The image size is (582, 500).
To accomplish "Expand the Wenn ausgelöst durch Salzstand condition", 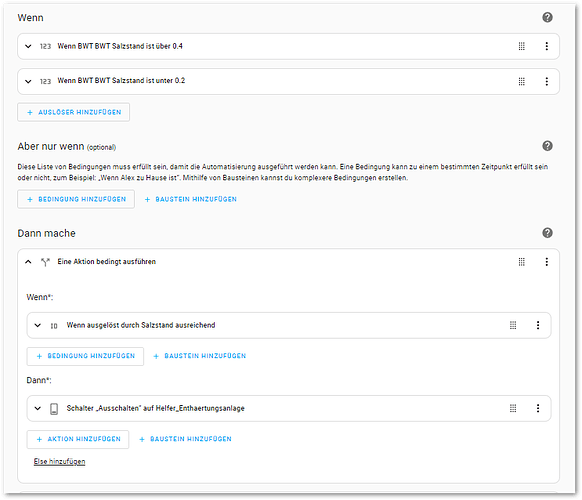I will pos(37,325).
